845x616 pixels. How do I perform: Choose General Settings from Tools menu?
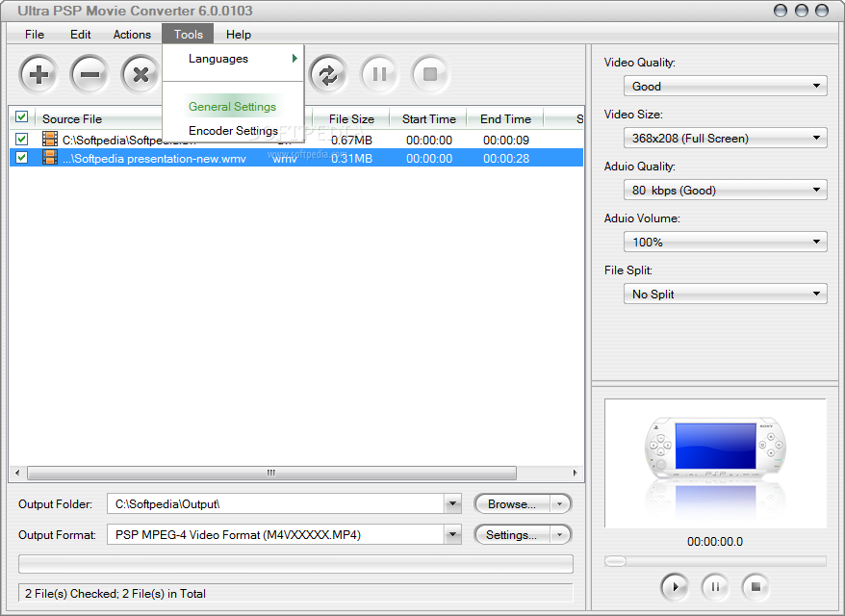point(233,106)
